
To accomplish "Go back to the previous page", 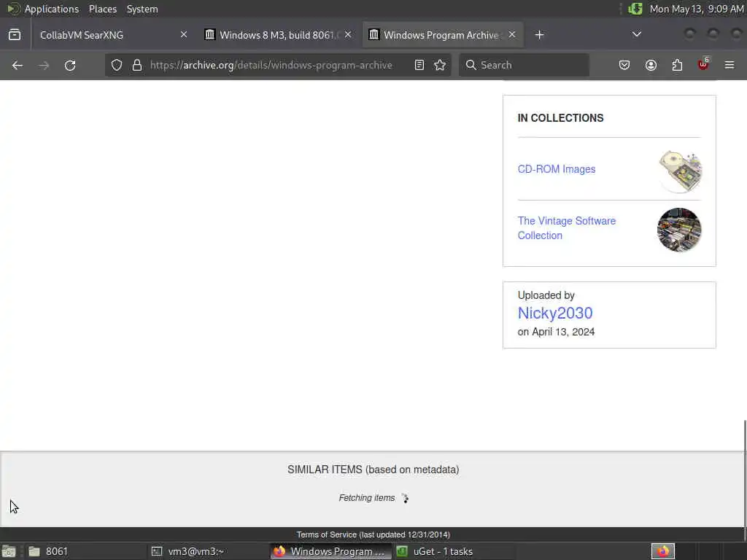I will [x=18, y=65].
